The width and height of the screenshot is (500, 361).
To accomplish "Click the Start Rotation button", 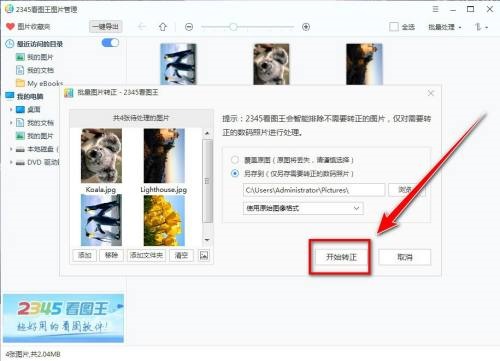I will [x=341, y=257].
